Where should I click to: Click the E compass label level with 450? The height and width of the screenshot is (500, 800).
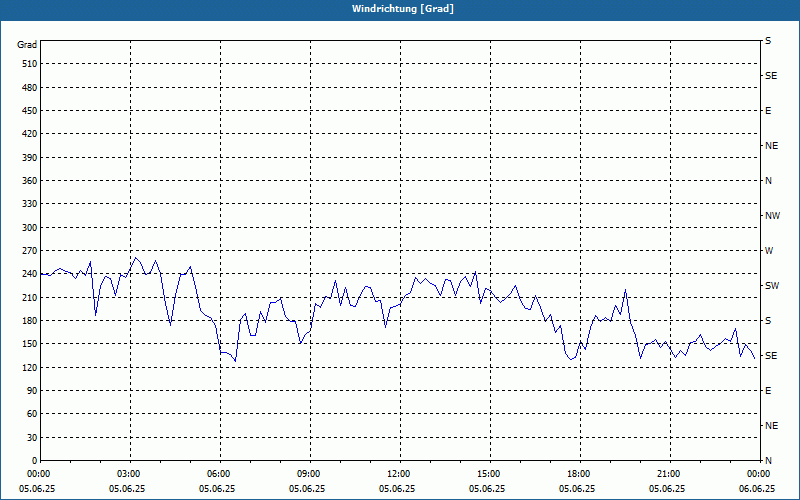768,111
